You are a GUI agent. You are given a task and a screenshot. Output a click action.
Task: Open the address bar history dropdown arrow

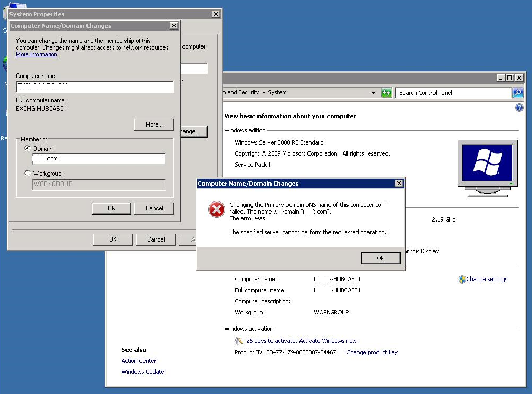(x=373, y=93)
